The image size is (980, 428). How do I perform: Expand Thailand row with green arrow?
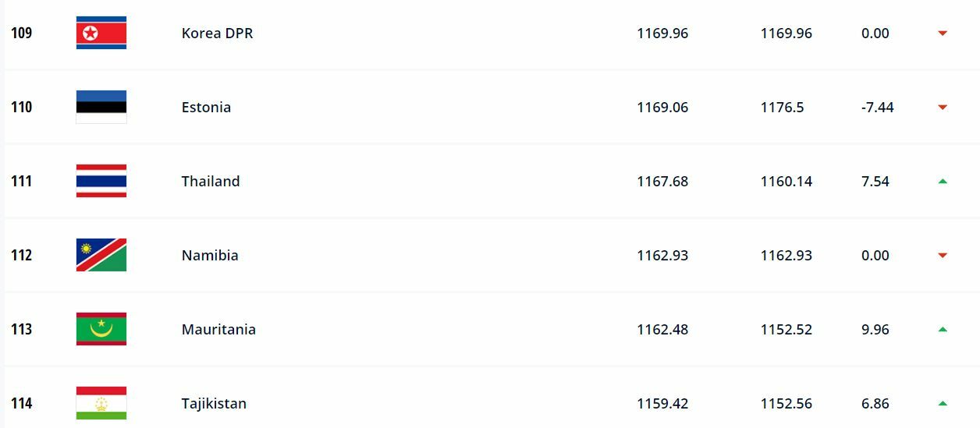pyautogui.click(x=943, y=181)
